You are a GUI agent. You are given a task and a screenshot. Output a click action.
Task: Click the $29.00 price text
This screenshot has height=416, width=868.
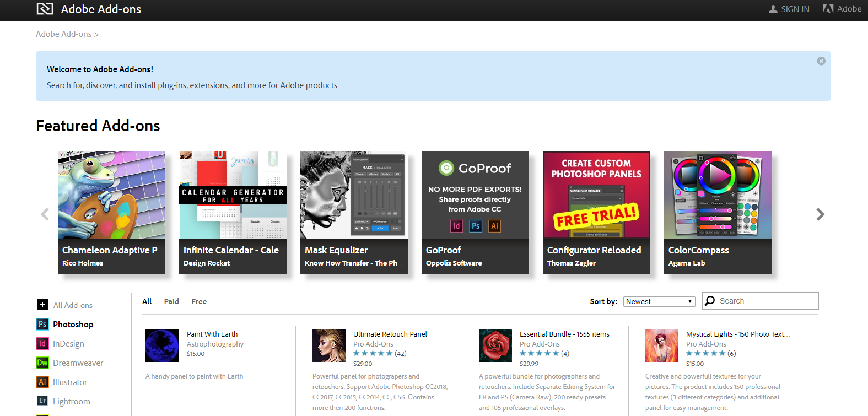pyautogui.click(x=363, y=364)
